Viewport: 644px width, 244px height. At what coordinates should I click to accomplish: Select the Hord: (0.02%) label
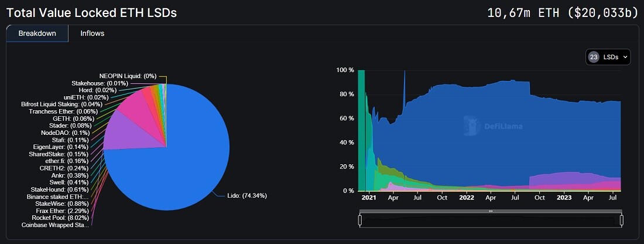(x=97, y=90)
